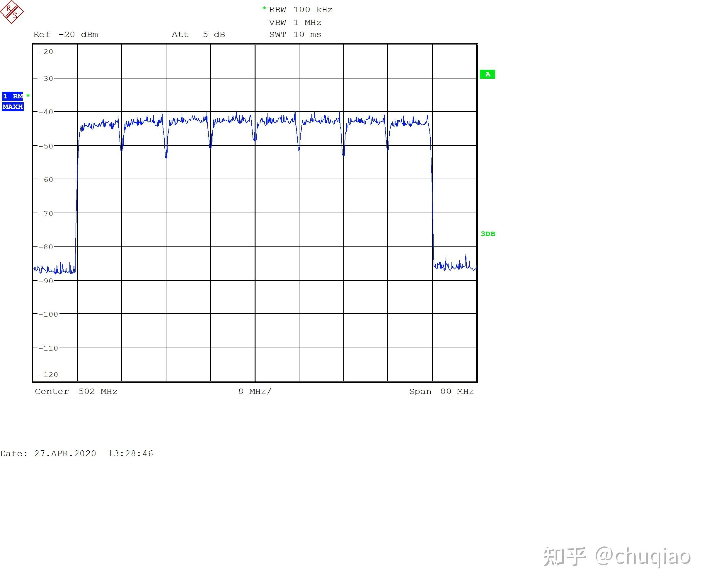The image size is (709, 588).
Task: Select the SWT 10 ms readout
Action: click(x=295, y=35)
